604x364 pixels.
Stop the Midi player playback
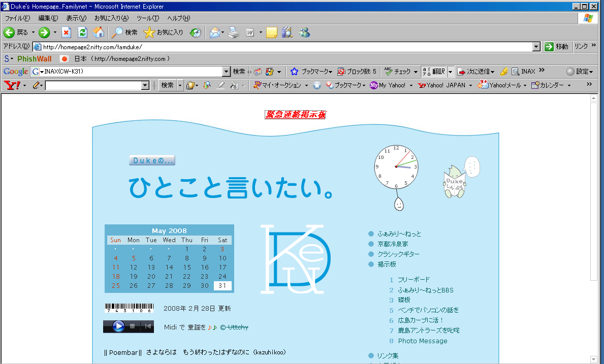(x=132, y=326)
